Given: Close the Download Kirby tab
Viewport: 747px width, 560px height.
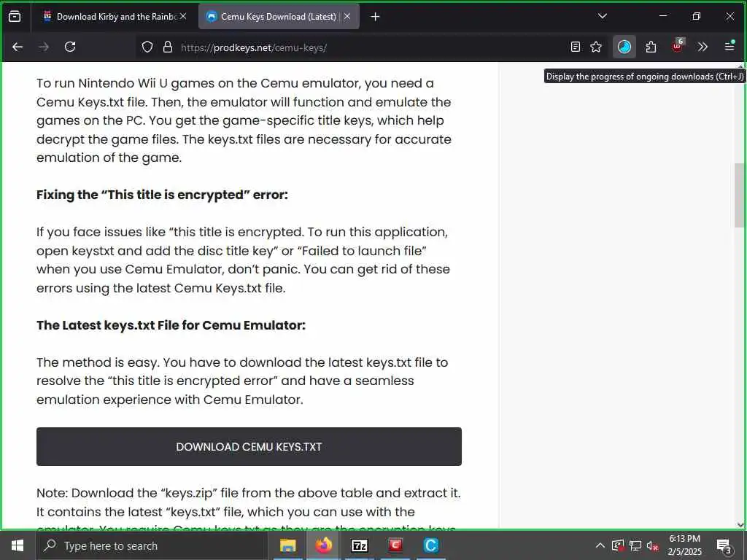Looking at the screenshot, I should tap(183, 17).
